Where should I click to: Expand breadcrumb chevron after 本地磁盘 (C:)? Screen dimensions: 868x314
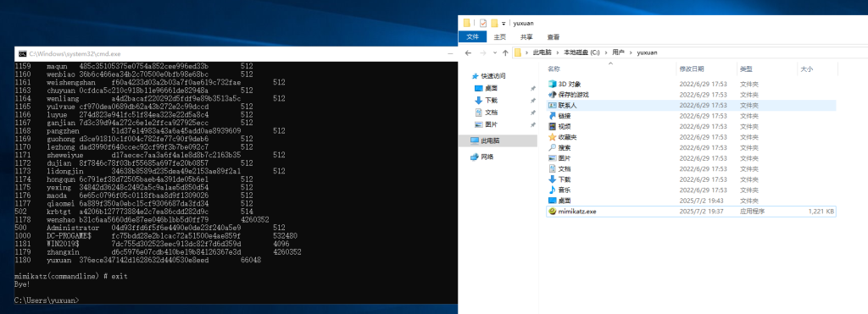pyautogui.click(x=605, y=52)
